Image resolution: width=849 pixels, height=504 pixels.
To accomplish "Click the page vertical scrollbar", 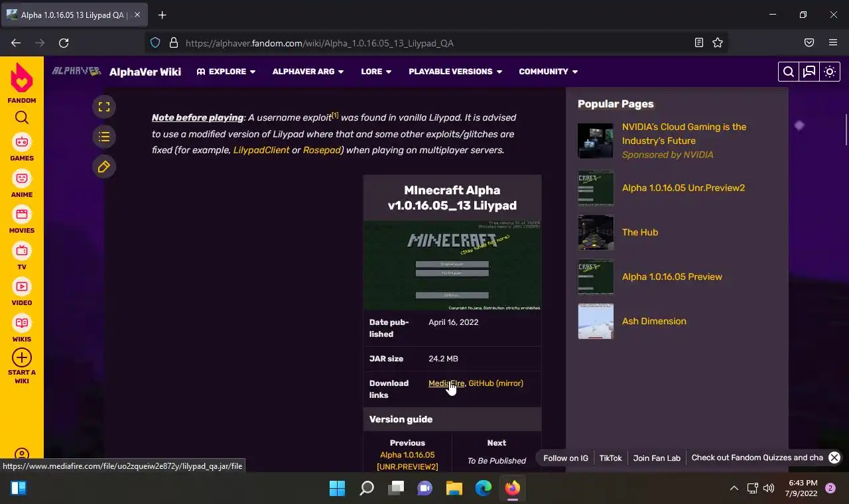I will coord(846,130).
